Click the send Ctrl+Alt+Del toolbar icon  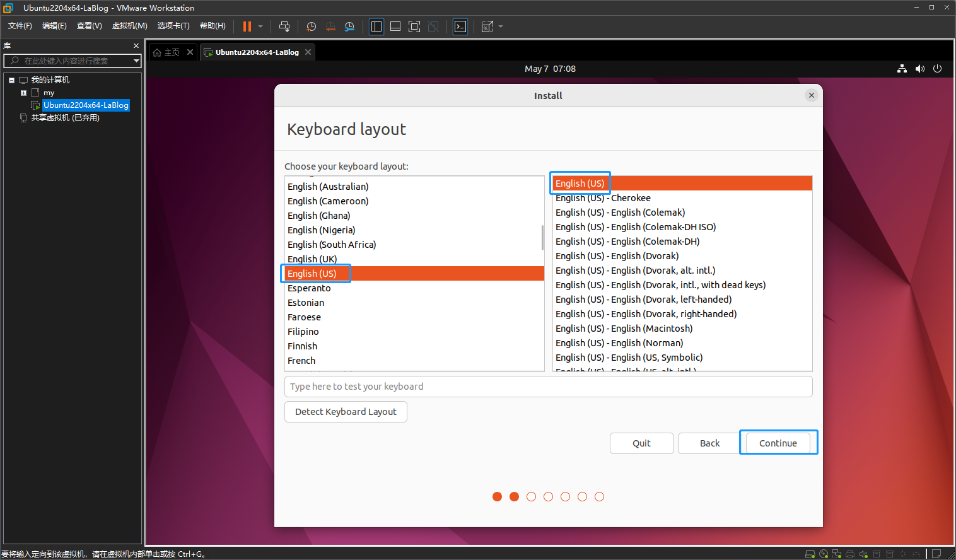284,26
